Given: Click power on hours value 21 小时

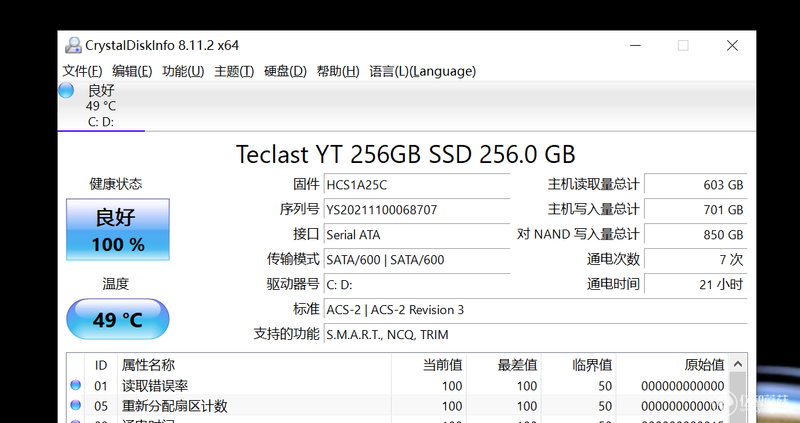Looking at the screenshot, I should (x=695, y=284).
